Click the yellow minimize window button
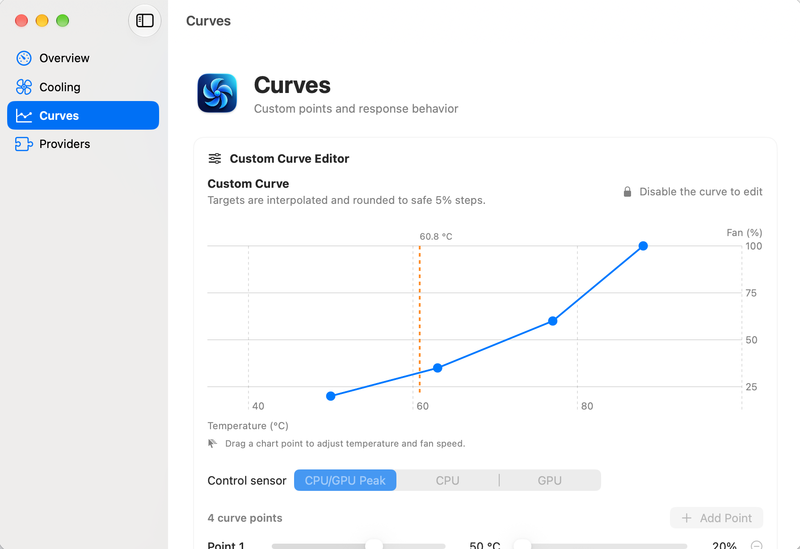Viewport: 800px width, 549px height. point(42,20)
